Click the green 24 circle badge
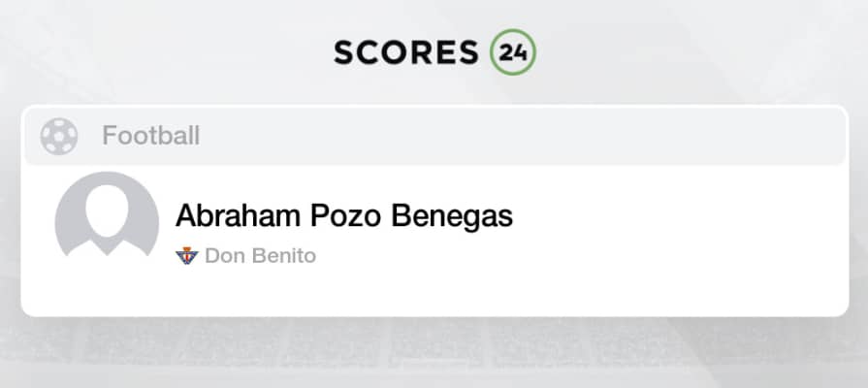 coord(513,52)
